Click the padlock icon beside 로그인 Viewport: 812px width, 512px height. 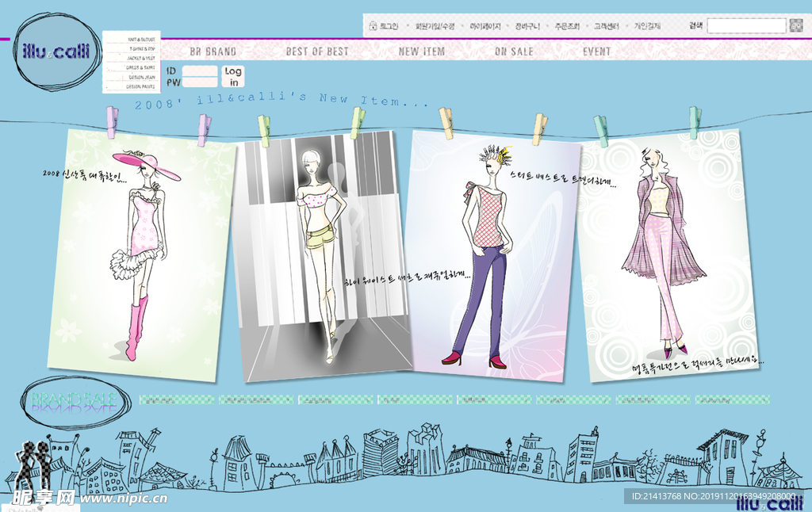pyautogui.click(x=373, y=25)
